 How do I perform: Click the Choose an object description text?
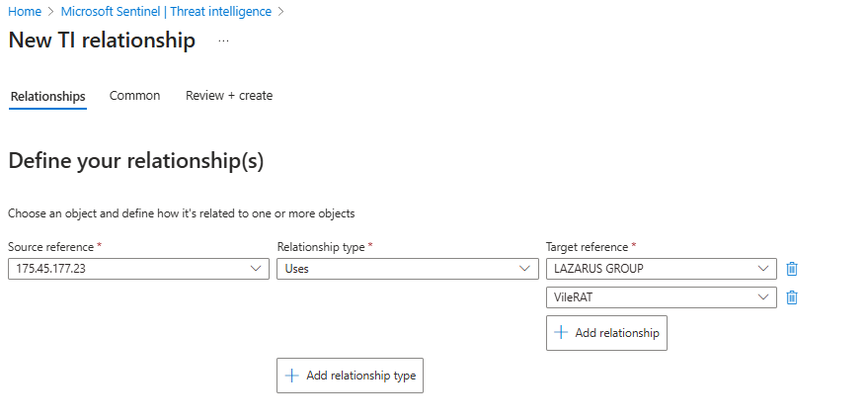(x=181, y=213)
